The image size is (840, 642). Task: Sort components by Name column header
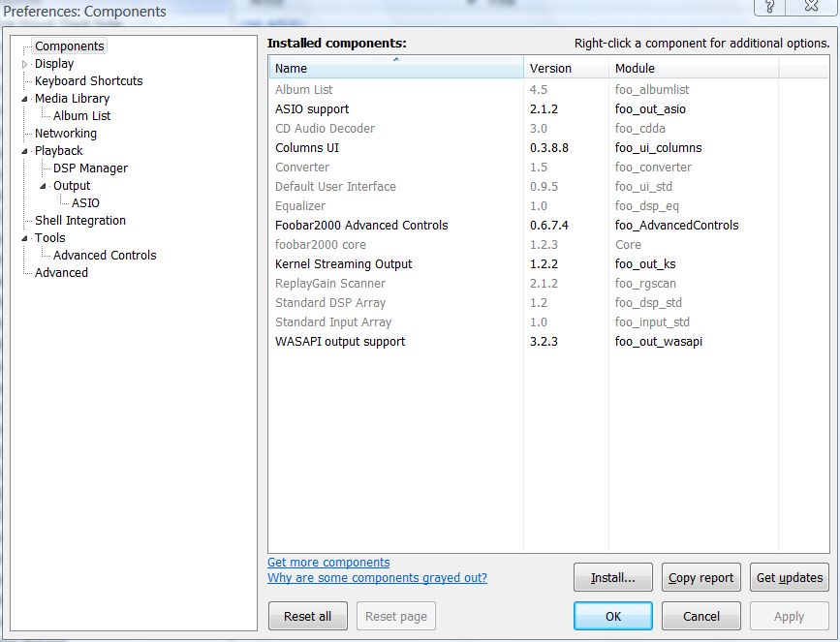pyautogui.click(x=395, y=69)
